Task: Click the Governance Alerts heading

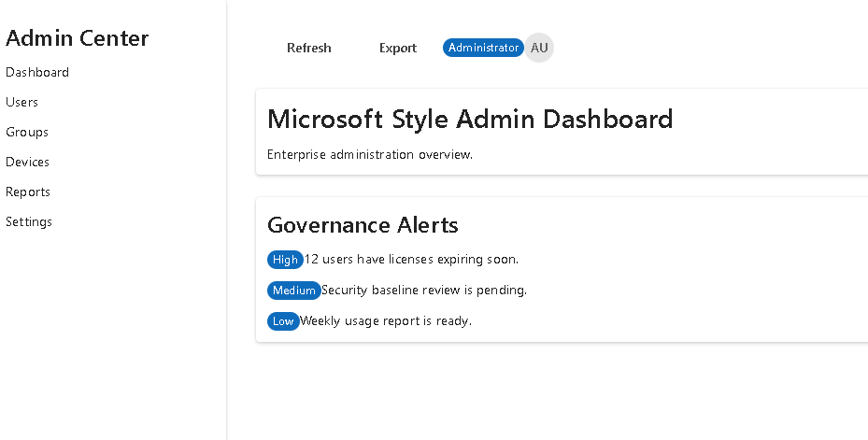Action: 363,225
